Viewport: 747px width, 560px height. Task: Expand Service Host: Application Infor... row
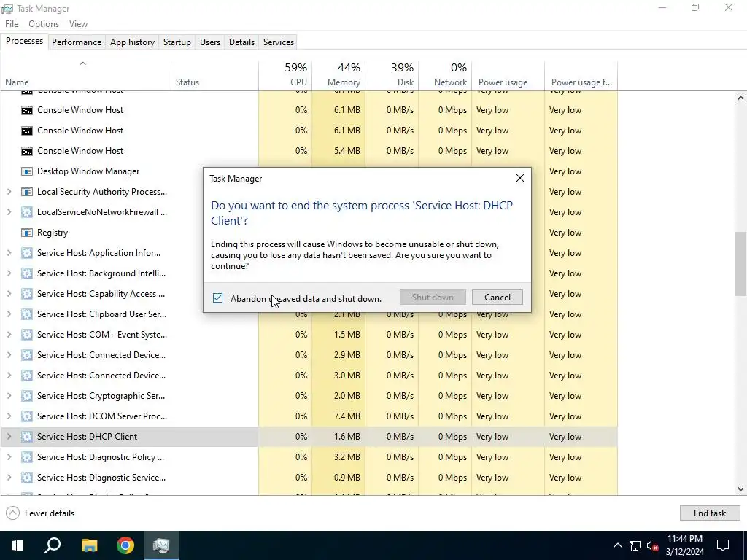9,253
